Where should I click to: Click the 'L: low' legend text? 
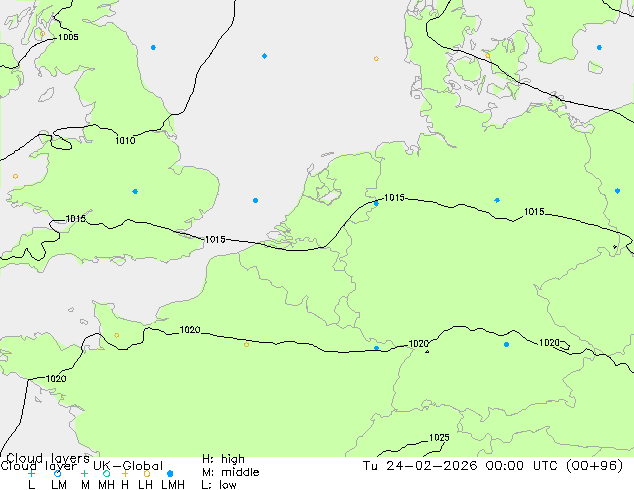(x=219, y=485)
